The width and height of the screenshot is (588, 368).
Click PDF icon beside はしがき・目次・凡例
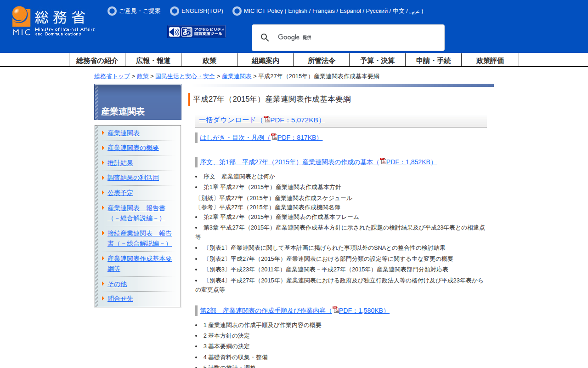274,137
